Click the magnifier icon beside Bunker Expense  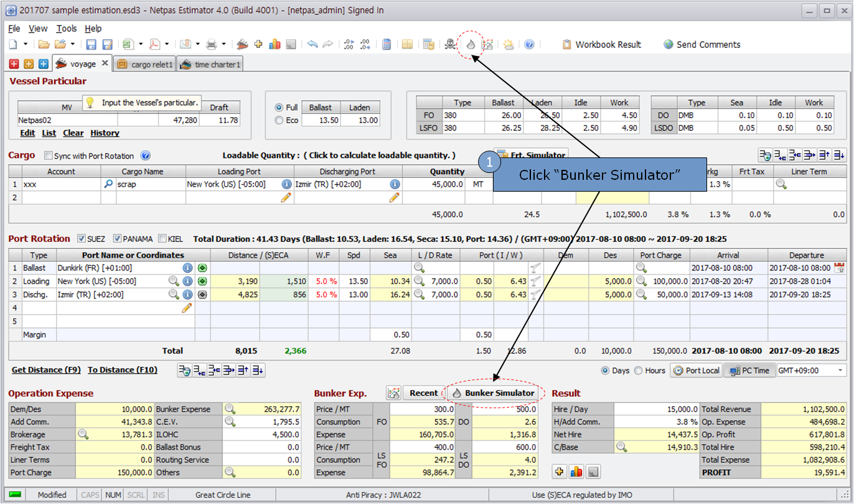230,409
